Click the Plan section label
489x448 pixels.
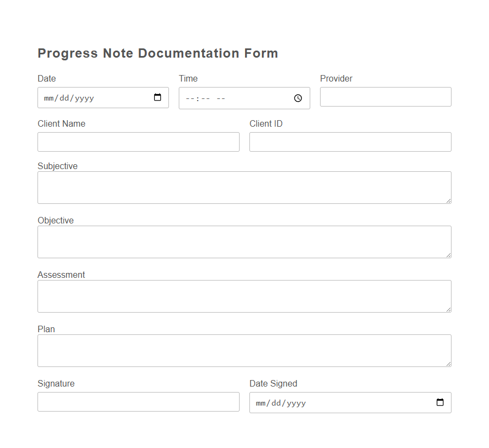click(x=46, y=329)
